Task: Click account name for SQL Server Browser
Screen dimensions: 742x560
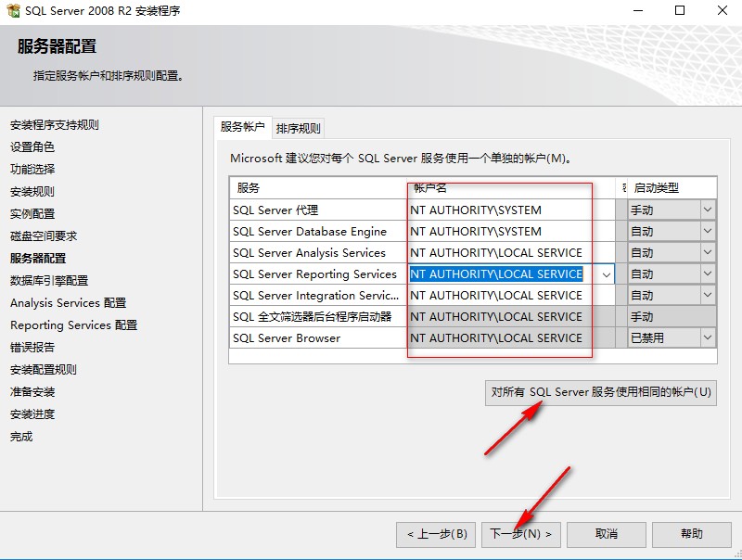Action: 511,337
